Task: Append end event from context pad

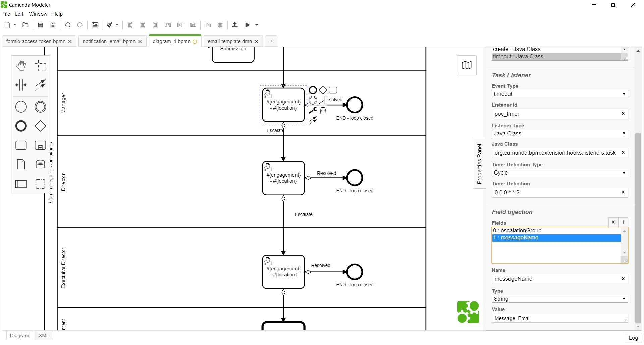Action: tap(313, 90)
